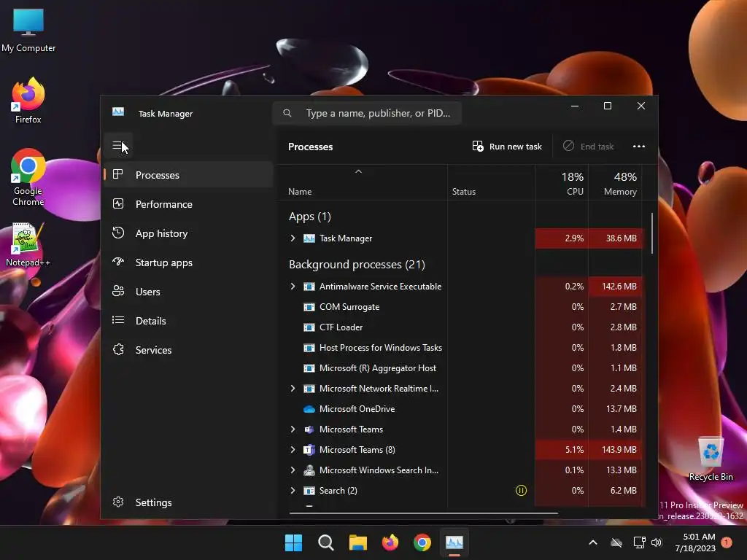Expand Microsoft Windows Search Indexer row
The image size is (747, 560).
pos(293,470)
